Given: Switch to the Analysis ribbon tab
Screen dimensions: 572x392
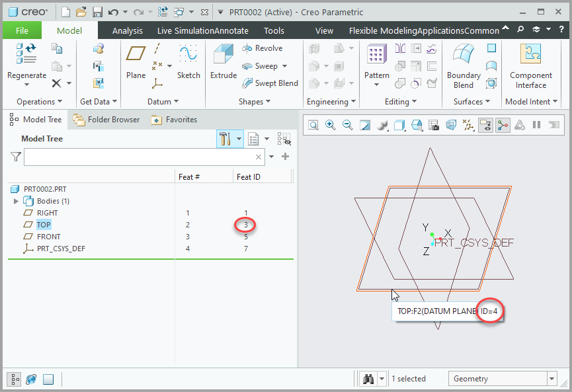Looking at the screenshot, I should (x=128, y=30).
